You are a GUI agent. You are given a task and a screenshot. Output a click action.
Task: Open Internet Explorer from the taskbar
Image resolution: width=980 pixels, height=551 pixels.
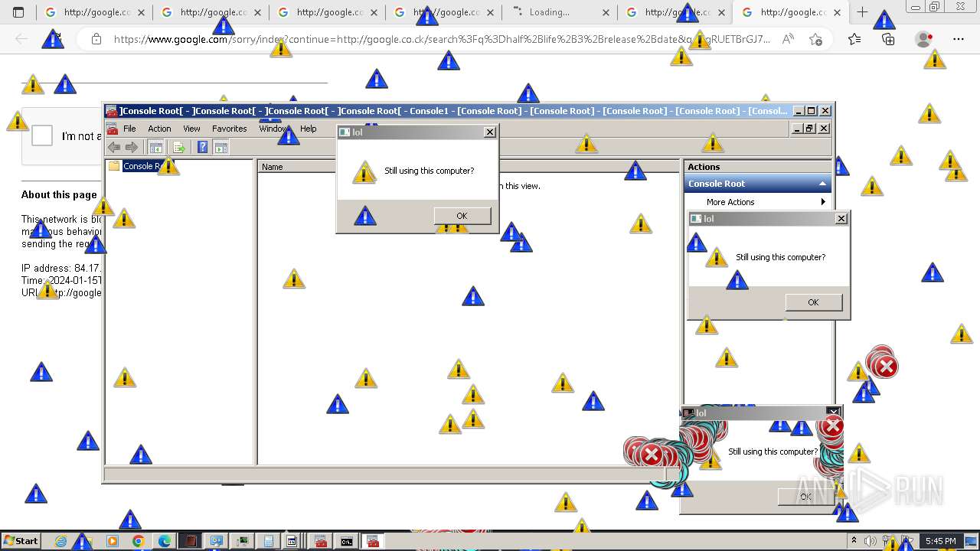click(x=61, y=541)
